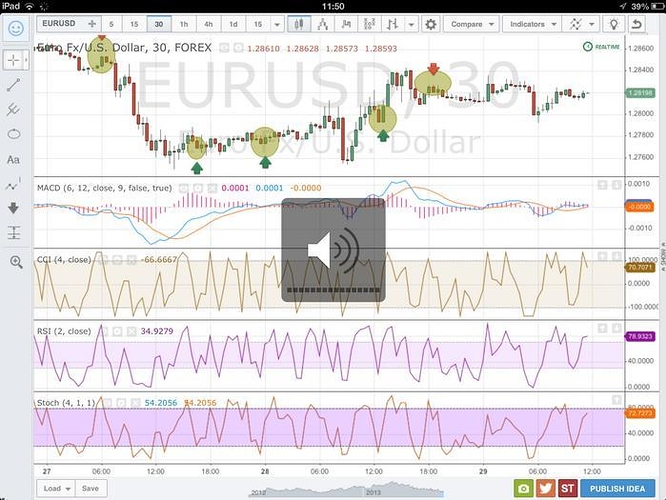Select the ellipse shape tool

tap(14, 134)
